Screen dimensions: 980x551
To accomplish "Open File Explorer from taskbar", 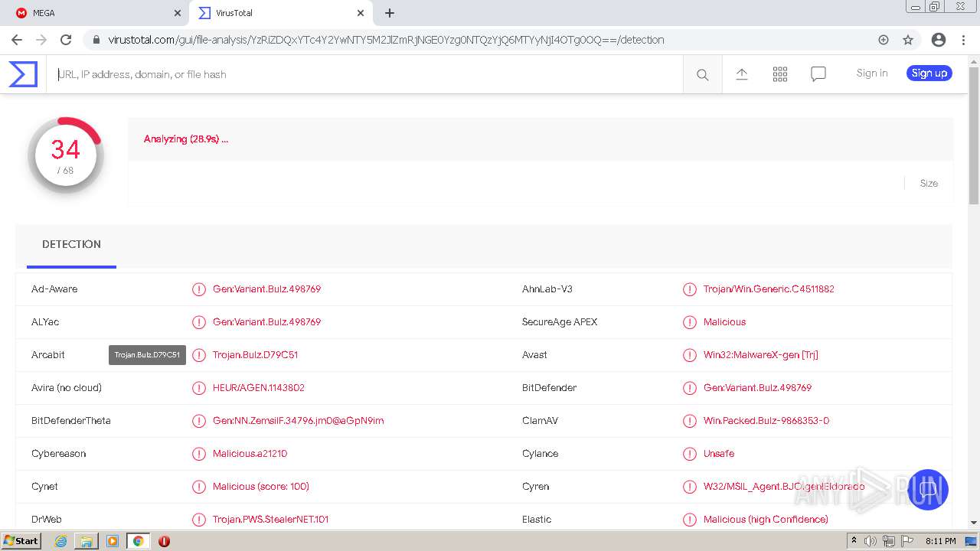I will click(87, 541).
